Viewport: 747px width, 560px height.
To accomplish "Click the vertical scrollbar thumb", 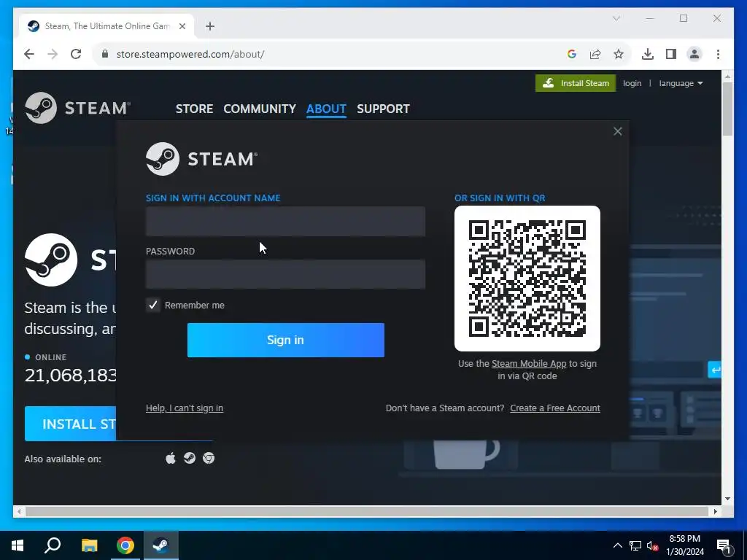I will click(727, 109).
